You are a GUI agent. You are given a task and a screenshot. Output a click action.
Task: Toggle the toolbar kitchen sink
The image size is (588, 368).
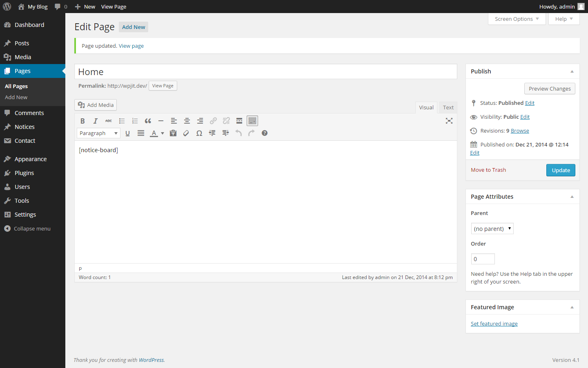[252, 121]
